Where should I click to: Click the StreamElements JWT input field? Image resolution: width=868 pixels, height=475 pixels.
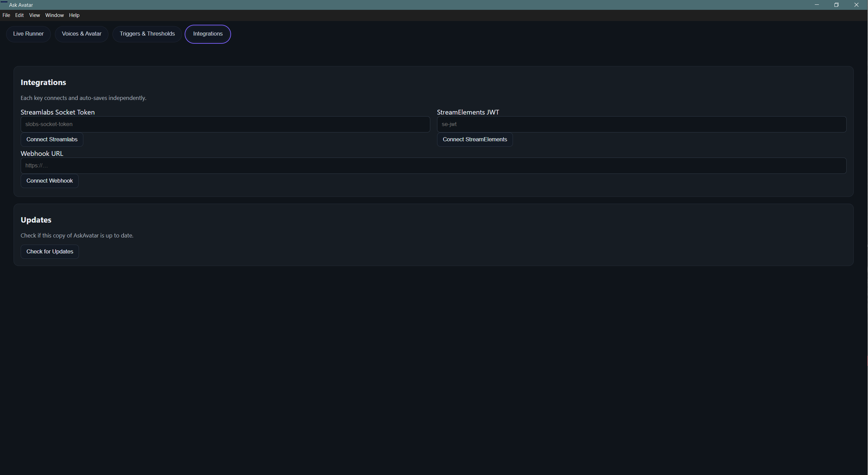click(641, 124)
